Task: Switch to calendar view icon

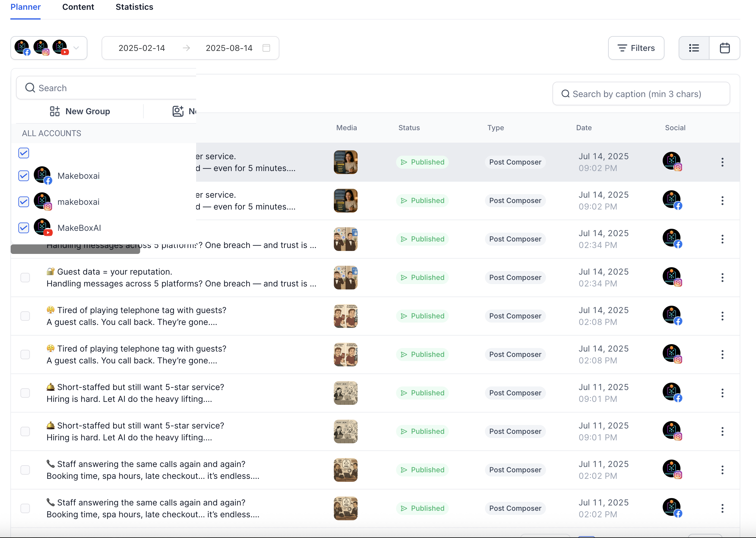Action: (725, 48)
